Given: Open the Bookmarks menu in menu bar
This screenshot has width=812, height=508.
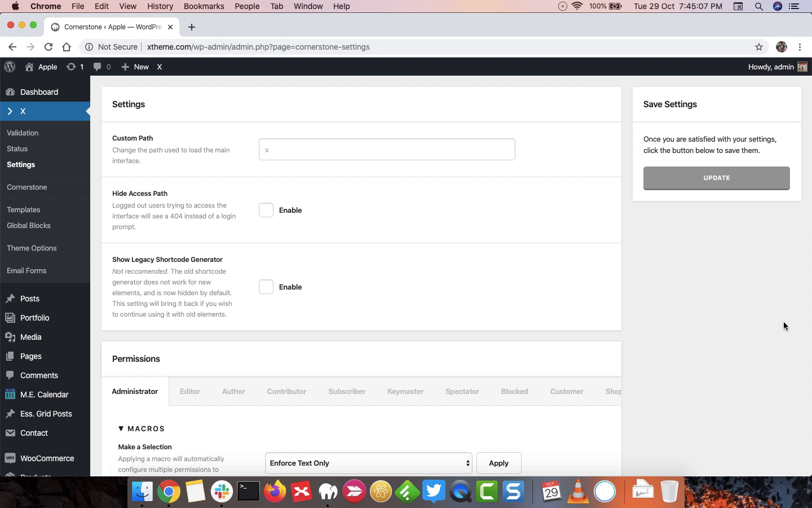Looking at the screenshot, I should (x=204, y=6).
